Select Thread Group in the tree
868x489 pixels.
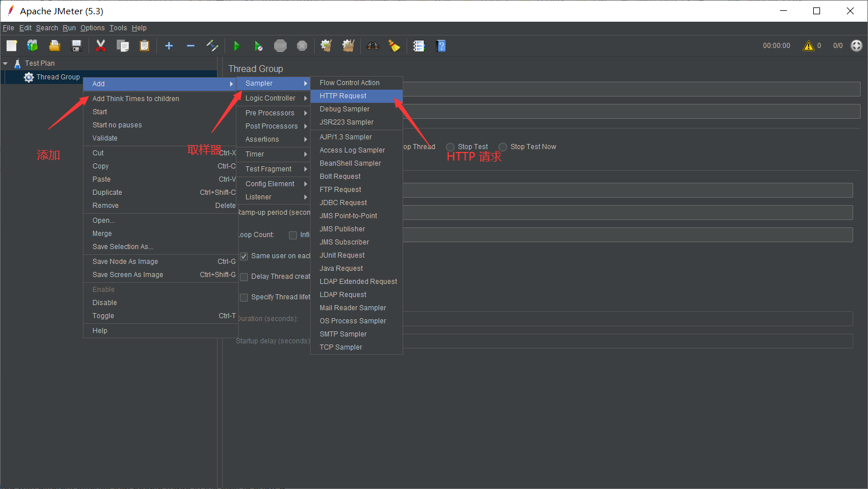[x=58, y=77]
